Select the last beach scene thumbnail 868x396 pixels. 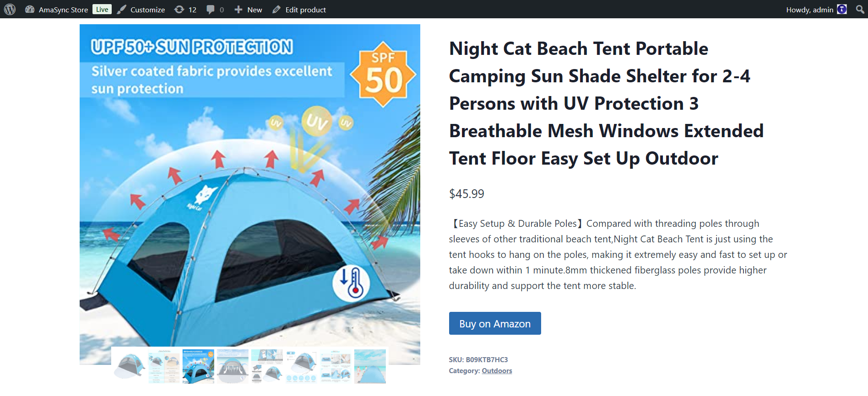(x=370, y=366)
